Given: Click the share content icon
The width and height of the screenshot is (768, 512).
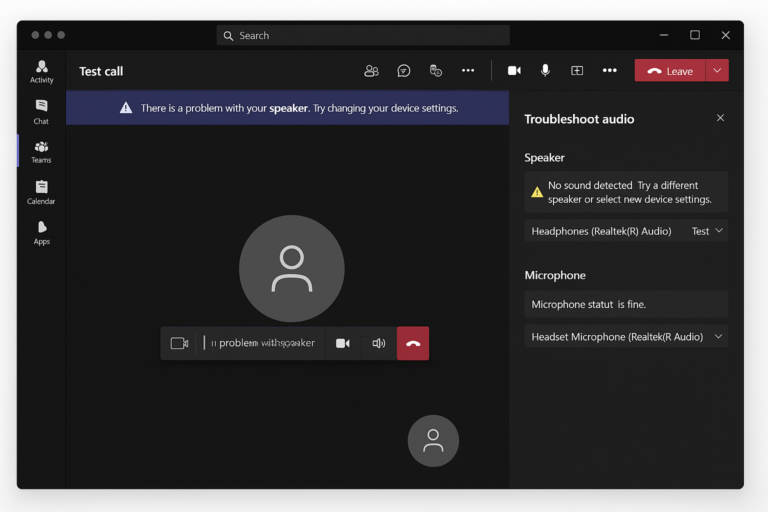Looking at the screenshot, I should coord(577,71).
